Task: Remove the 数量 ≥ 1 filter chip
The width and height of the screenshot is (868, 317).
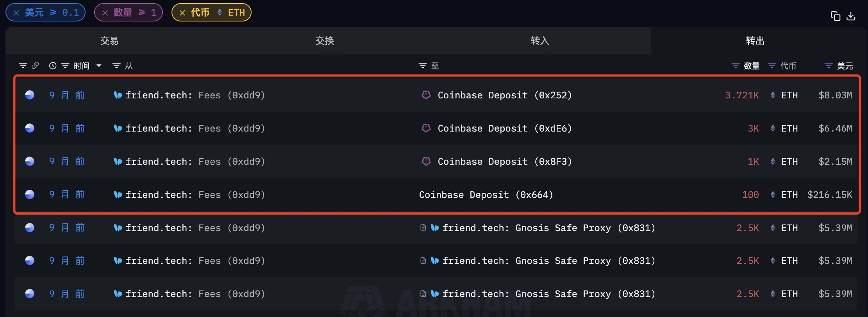Action: 105,13
